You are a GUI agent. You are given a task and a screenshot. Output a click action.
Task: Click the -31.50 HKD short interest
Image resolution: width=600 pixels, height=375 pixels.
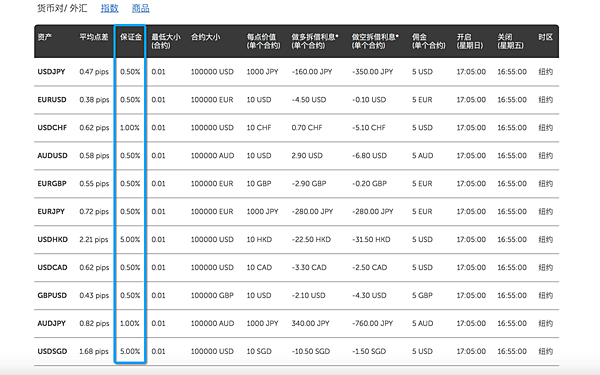(371, 239)
